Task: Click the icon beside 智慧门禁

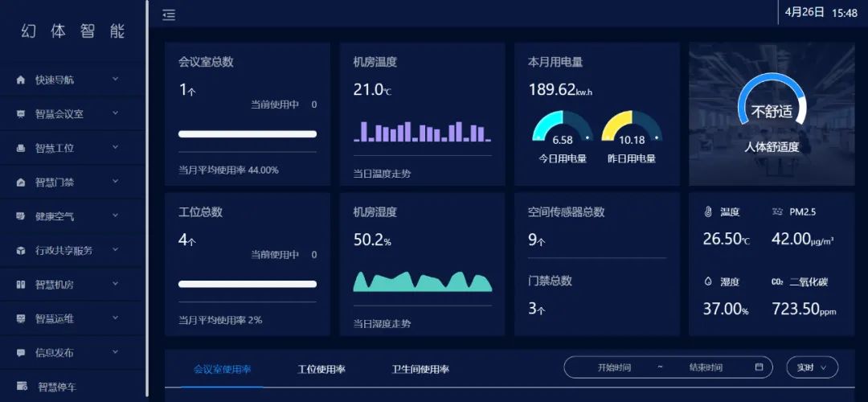Action: coord(21,183)
